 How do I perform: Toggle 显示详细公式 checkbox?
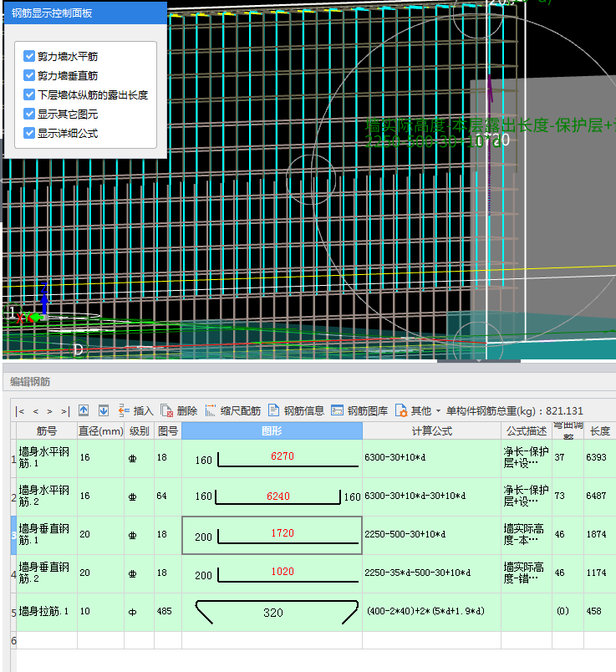coord(29,133)
